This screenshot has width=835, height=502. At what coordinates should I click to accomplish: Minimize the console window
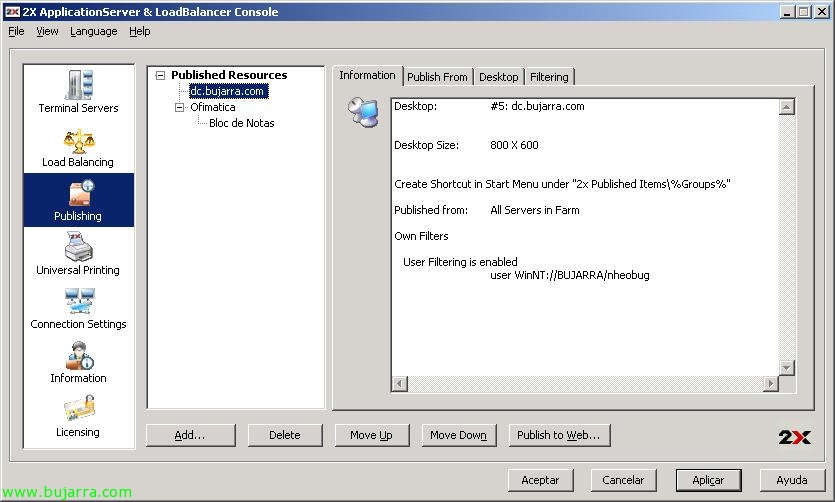(x=788, y=12)
